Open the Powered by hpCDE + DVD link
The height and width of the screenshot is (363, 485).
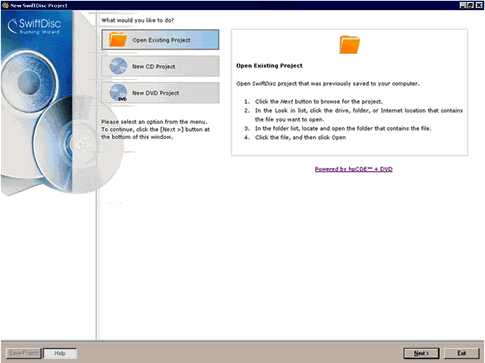354,169
